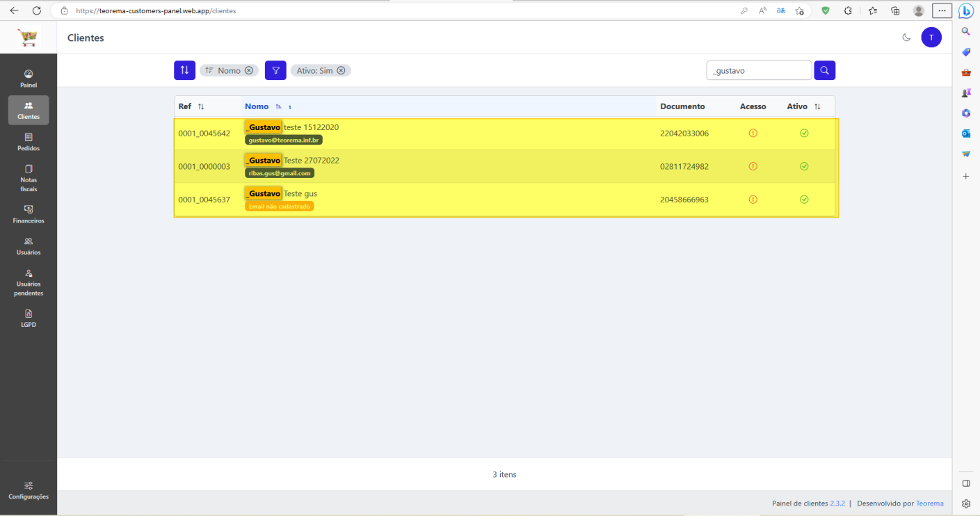Open Outlook in the Edge sidebar

[966, 133]
